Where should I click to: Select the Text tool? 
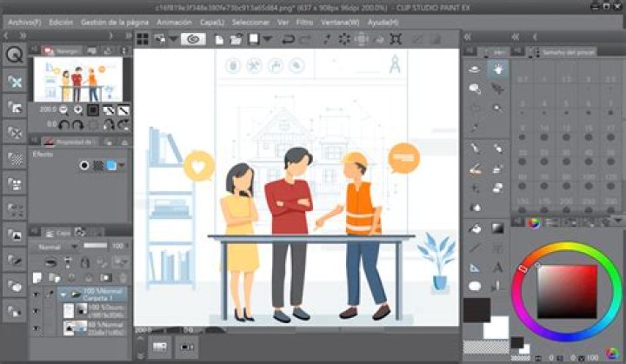[498, 268]
